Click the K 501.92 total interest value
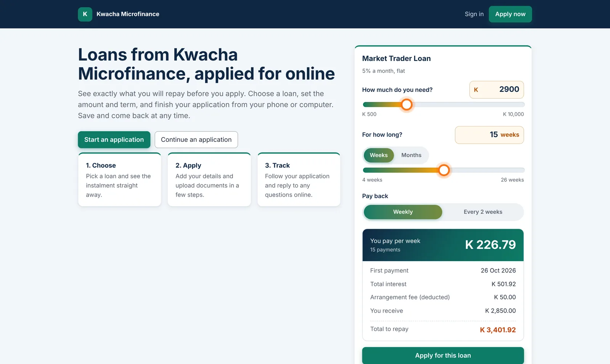 [x=504, y=284]
